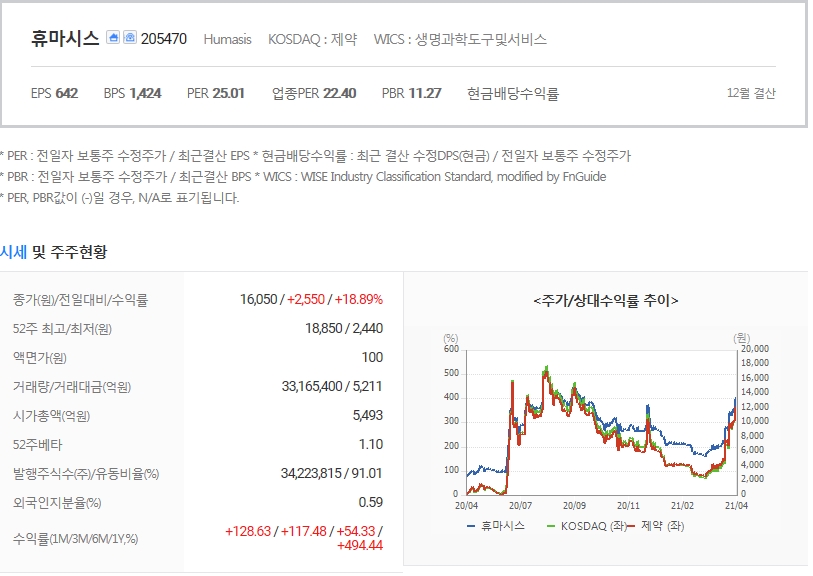This screenshot has height=576, width=813.
Task: Click the 제약 (좌) chart legend entry
Action: (656, 526)
